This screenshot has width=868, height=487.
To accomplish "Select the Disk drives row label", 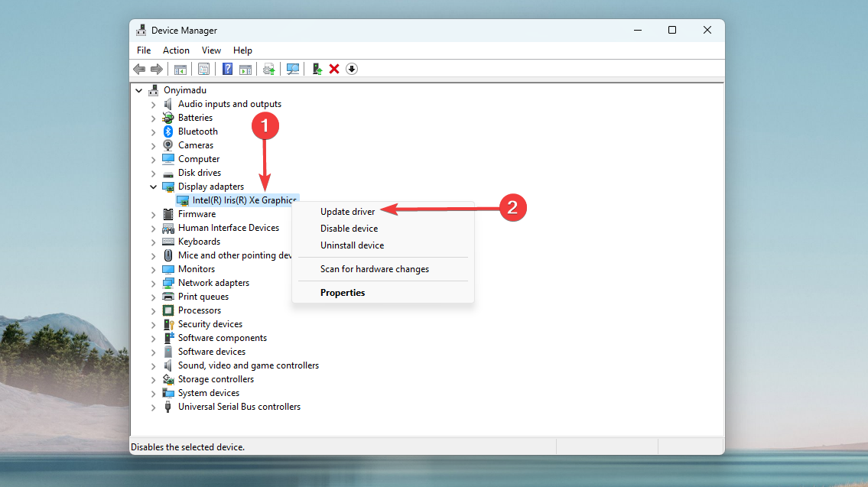I will coord(200,173).
